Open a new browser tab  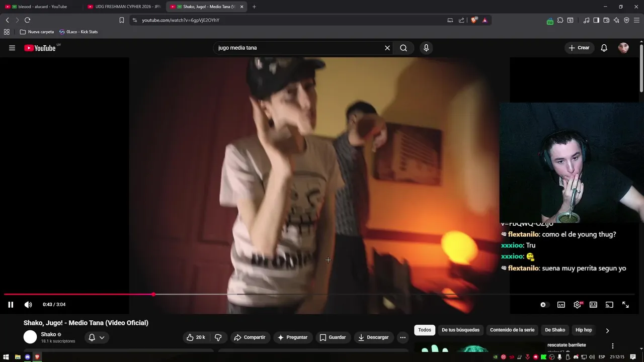254,7
